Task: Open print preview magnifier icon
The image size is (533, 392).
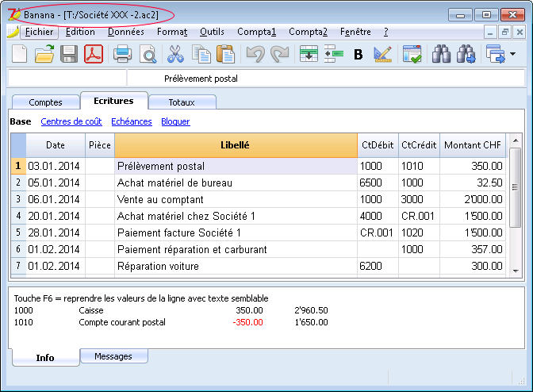Action: click(x=148, y=54)
